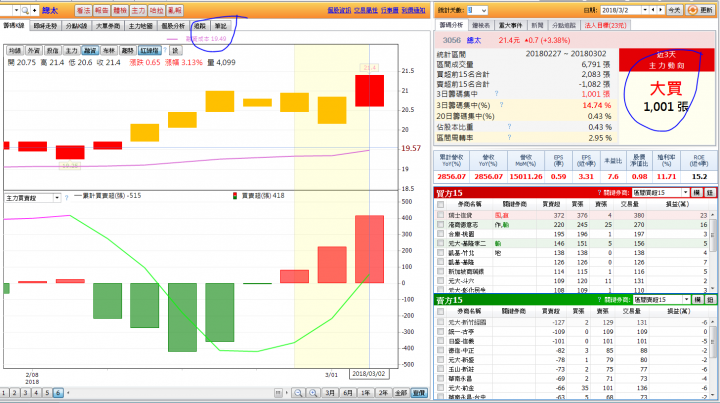Select chart layout page 3
Screen dimensions: 720x403
click(x=25, y=393)
